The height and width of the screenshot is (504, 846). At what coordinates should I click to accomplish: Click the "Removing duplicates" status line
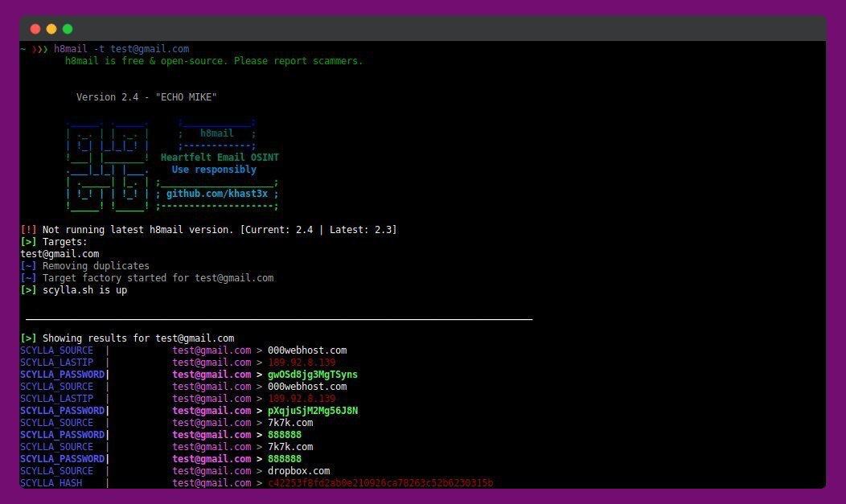pos(84,266)
